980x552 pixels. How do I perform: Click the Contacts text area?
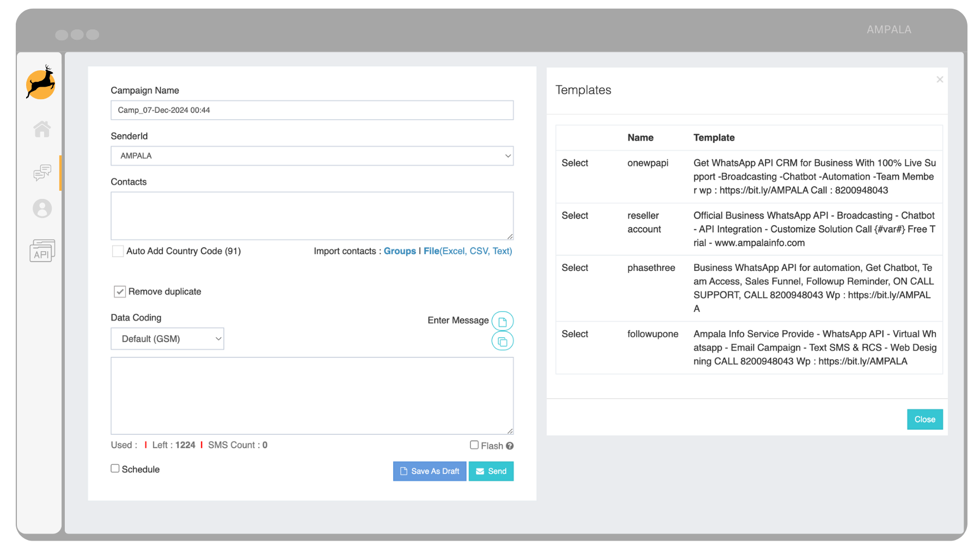click(x=312, y=216)
